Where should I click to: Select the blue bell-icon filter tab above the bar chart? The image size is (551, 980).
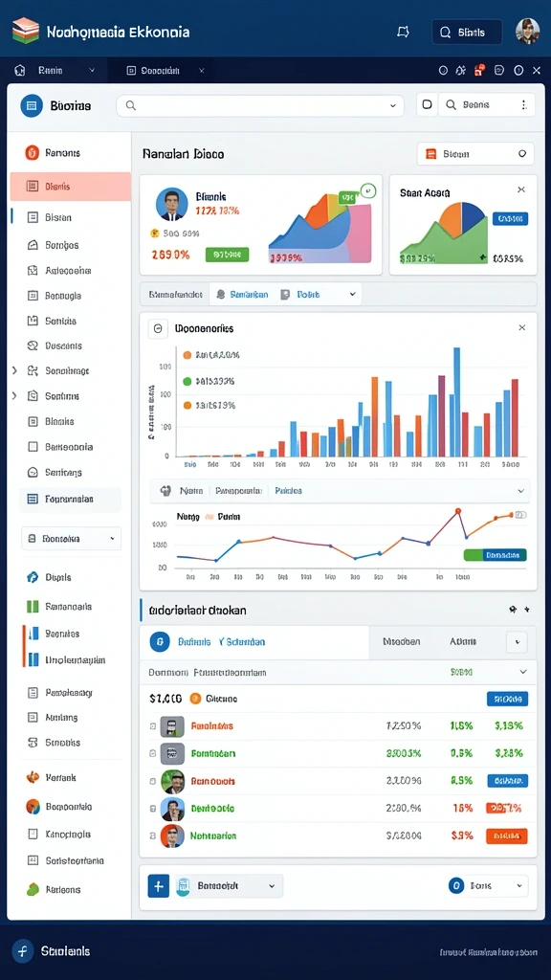click(242, 294)
